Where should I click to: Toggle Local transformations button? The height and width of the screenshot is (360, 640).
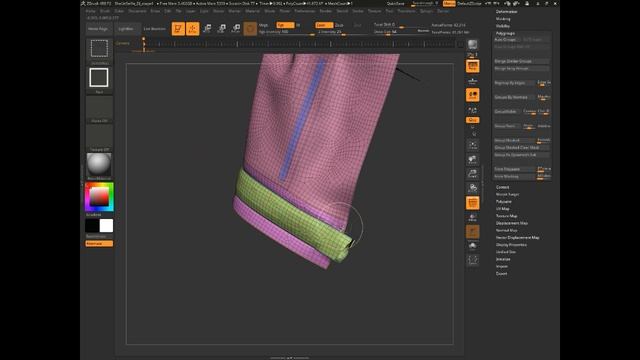[x=473, y=95]
